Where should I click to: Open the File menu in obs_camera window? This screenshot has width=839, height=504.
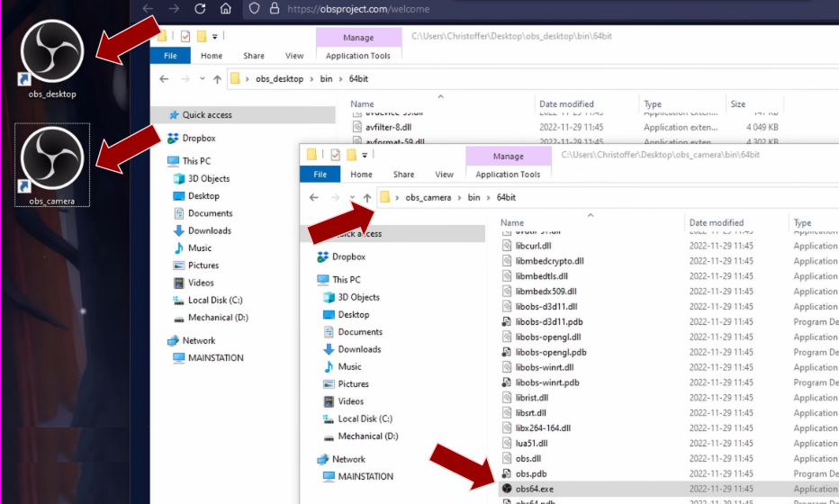pos(320,175)
